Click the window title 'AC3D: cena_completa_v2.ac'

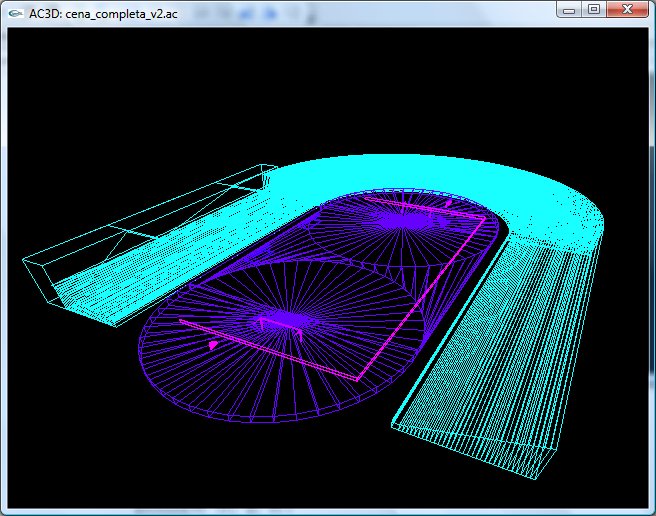coord(103,14)
